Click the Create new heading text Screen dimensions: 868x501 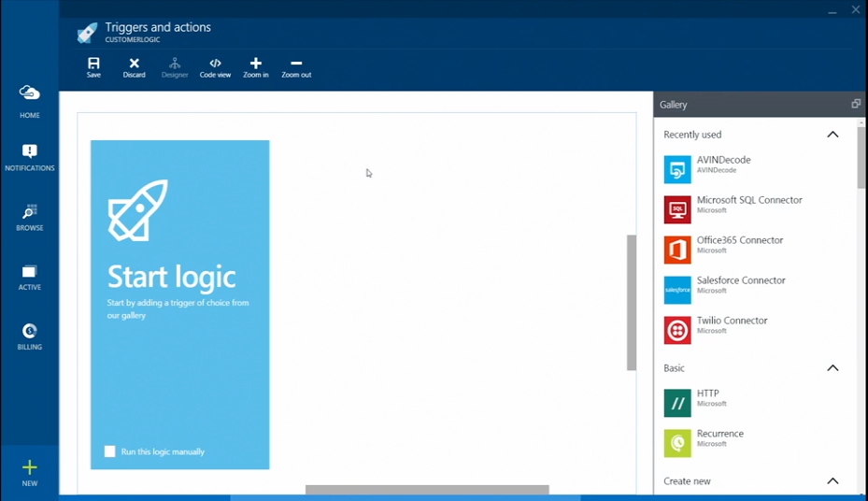click(687, 481)
